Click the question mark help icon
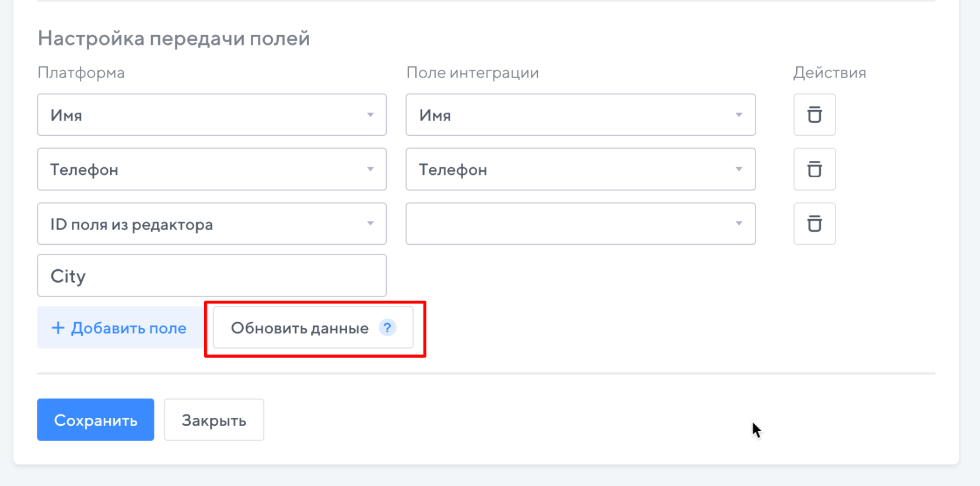The width and height of the screenshot is (980, 486). [387, 327]
